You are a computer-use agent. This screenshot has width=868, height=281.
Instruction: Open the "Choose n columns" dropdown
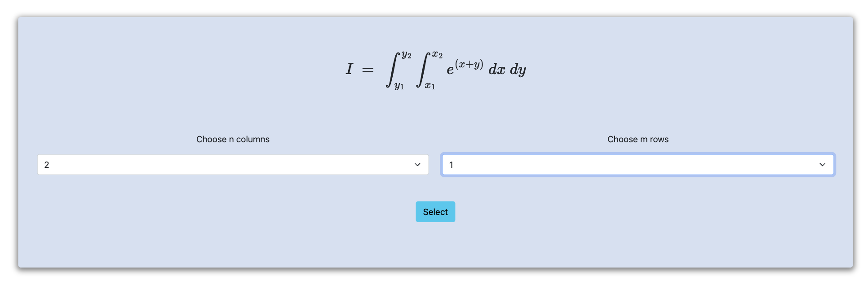pyautogui.click(x=233, y=165)
